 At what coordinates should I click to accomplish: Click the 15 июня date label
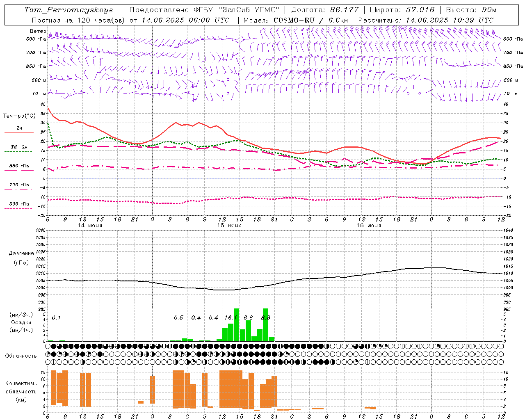click(x=229, y=226)
